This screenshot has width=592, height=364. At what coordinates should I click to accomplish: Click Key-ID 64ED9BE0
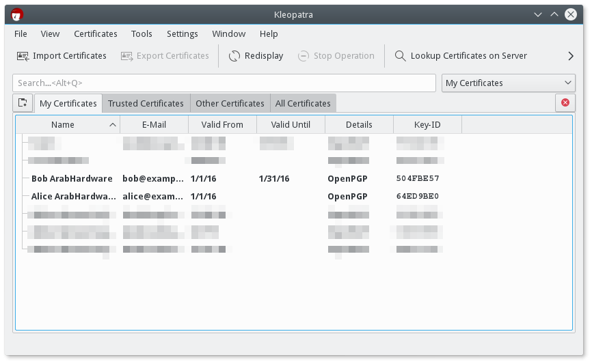coord(418,196)
